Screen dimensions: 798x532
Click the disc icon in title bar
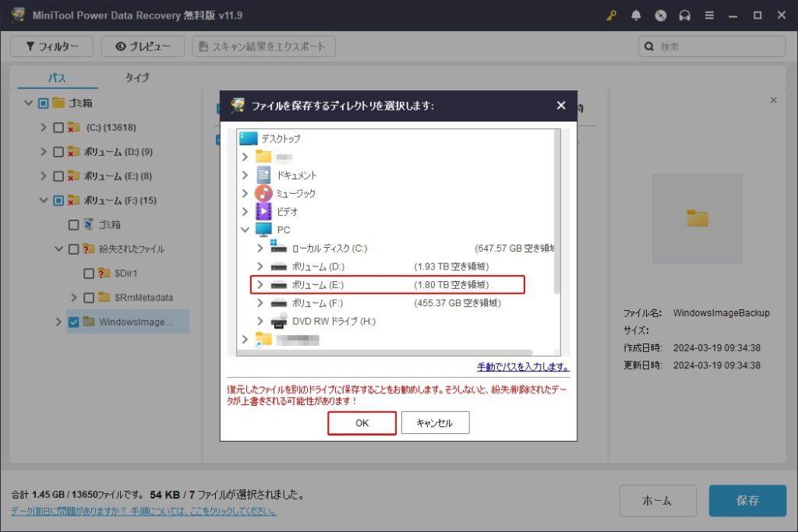[x=661, y=16]
